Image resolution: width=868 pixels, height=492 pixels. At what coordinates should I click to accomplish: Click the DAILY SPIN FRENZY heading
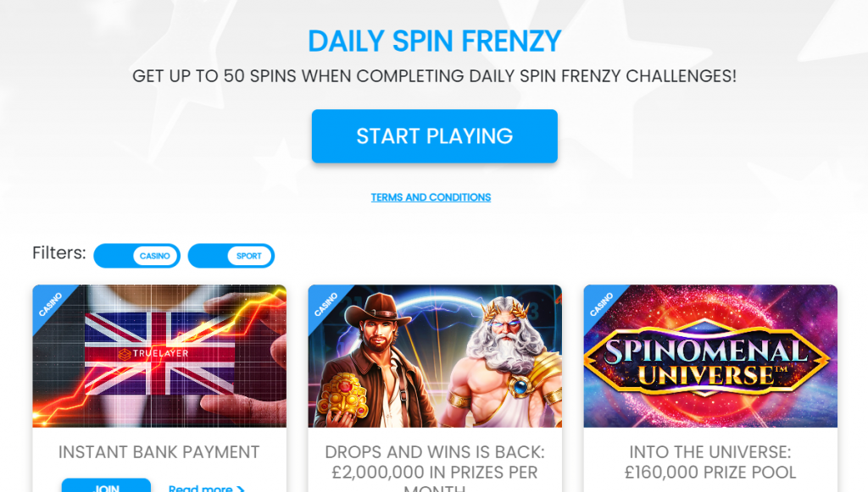(x=435, y=41)
